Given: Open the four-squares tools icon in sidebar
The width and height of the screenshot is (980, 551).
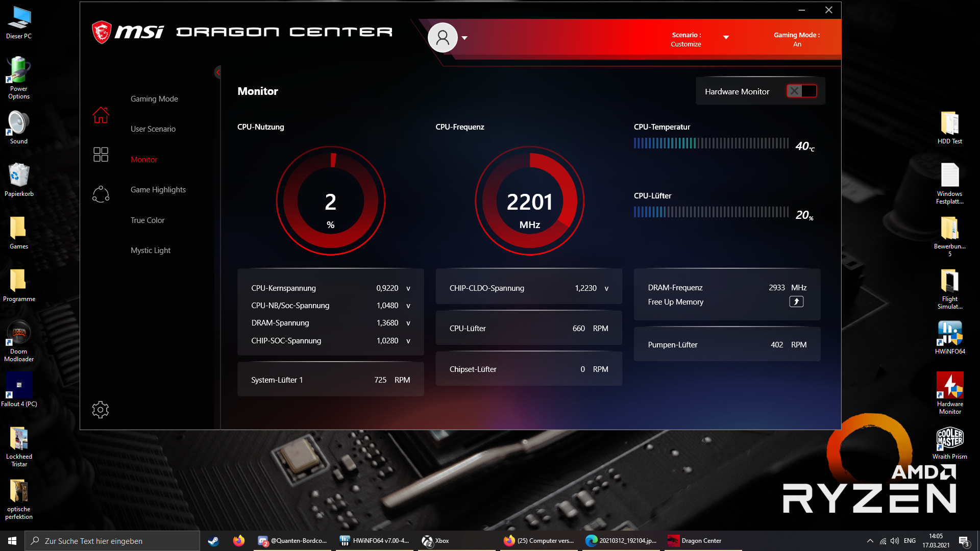Looking at the screenshot, I should 101,154.
